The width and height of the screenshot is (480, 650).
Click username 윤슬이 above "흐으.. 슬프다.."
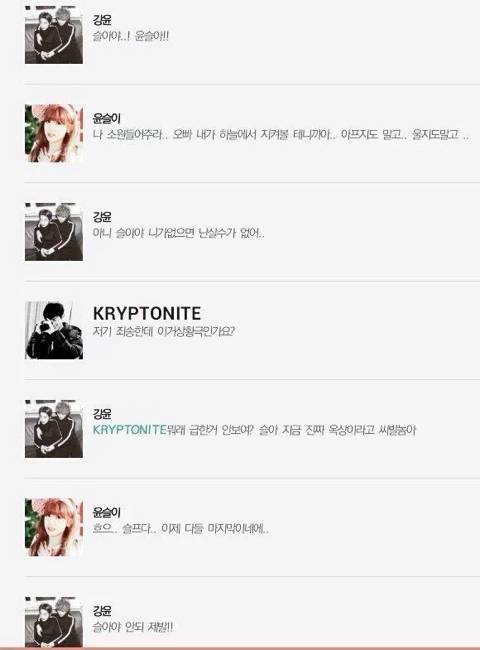point(107,512)
